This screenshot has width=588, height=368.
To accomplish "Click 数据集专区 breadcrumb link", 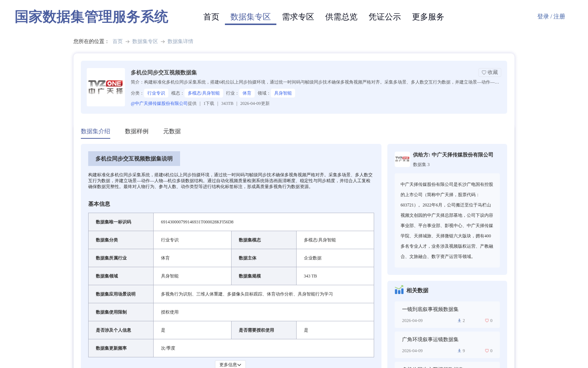I will [145, 42].
